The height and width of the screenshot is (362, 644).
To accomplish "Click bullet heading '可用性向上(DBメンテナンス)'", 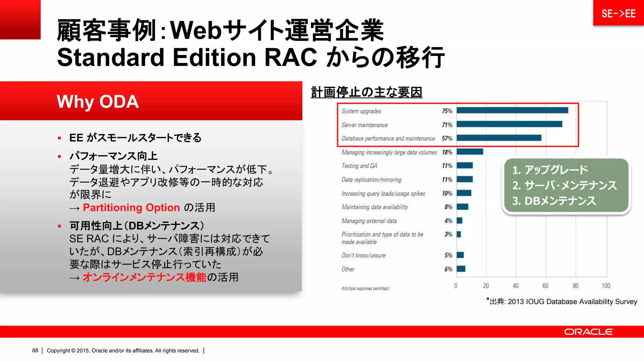I will 137,226.
